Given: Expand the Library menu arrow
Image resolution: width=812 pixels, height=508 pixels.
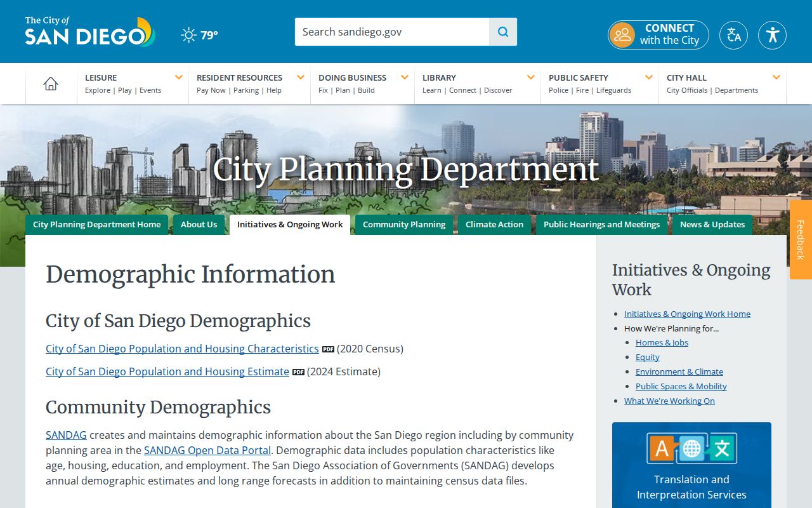Looking at the screenshot, I should coord(531,77).
